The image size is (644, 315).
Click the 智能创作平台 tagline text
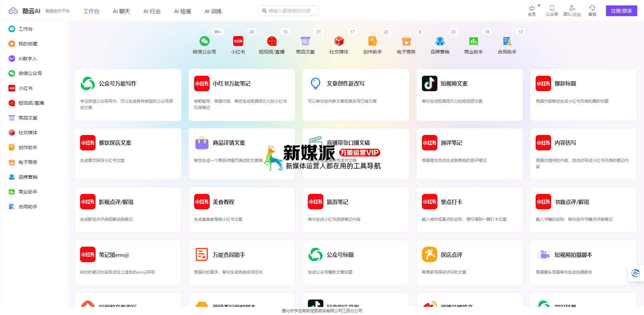pos(58,11)
